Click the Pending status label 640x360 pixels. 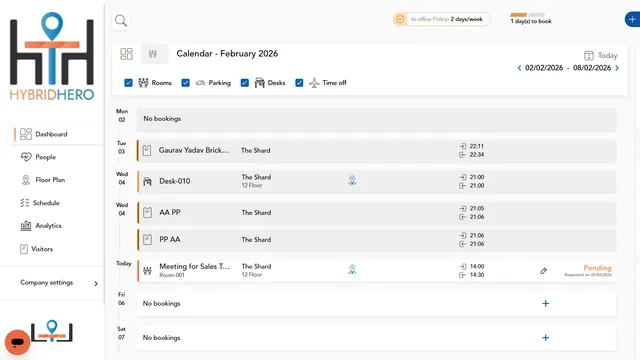(597, 268)
